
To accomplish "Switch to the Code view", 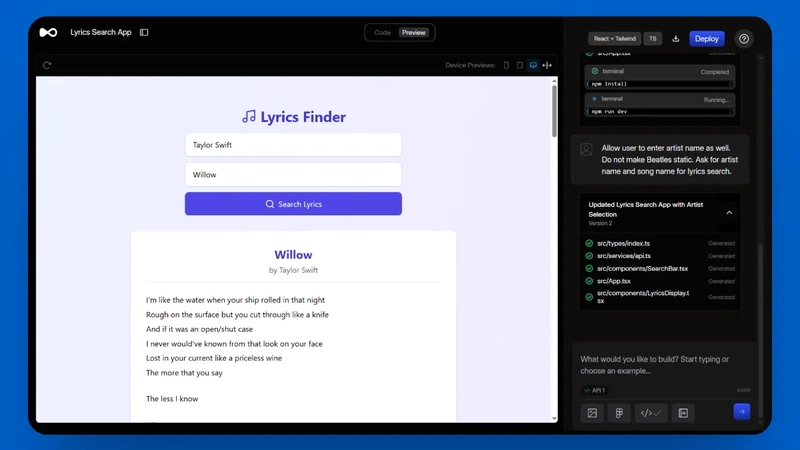I will (x=382, y=33).
